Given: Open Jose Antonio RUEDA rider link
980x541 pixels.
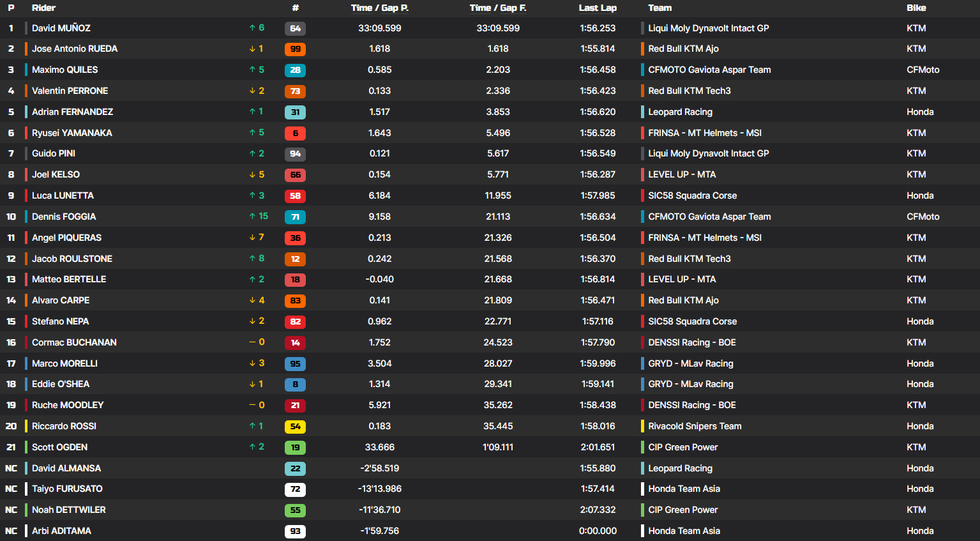Looking at the screenshot, I should click(75, 49).
